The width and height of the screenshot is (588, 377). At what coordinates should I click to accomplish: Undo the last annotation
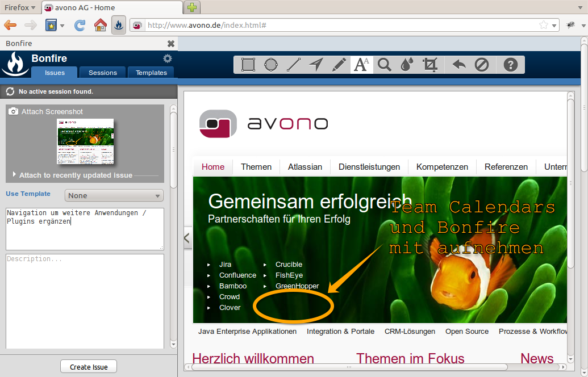[459, 65]
